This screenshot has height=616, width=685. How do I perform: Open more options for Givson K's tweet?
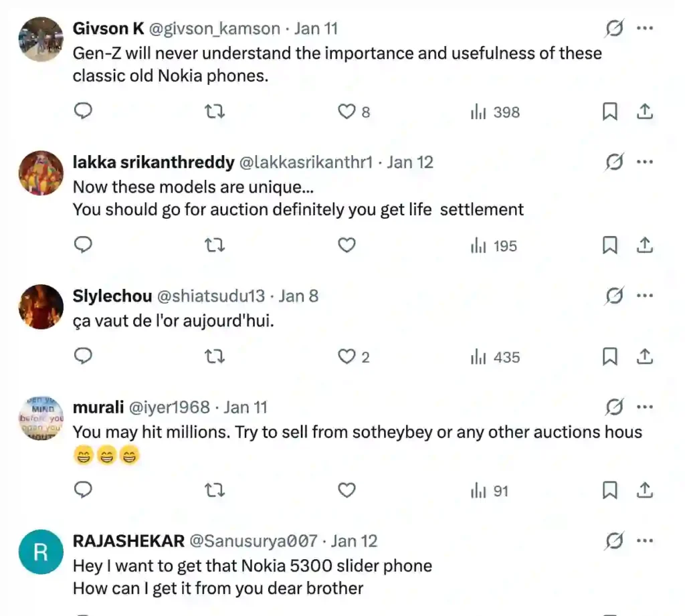point(644,29)
